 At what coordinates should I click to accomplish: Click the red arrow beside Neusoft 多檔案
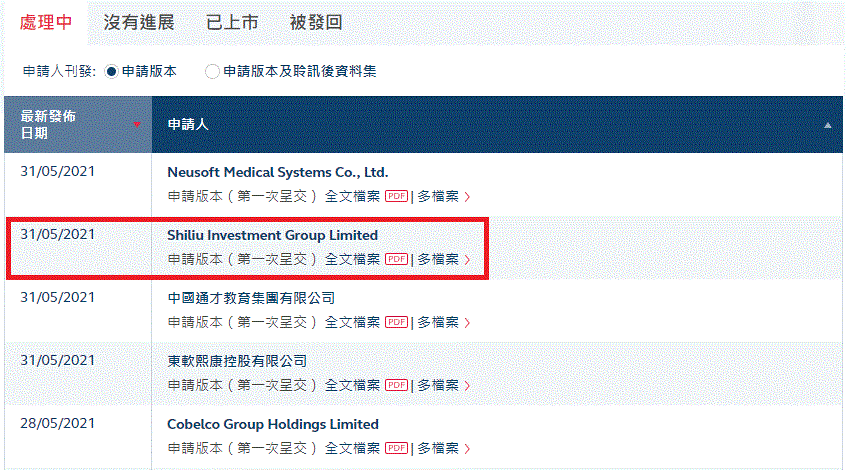tap(467, 196)
